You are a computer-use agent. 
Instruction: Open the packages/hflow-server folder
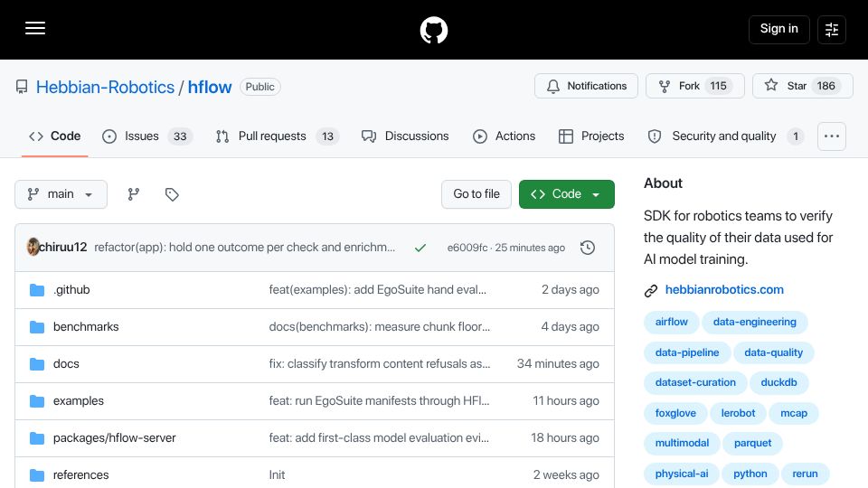pyautogui.click(x=114, y=438)
